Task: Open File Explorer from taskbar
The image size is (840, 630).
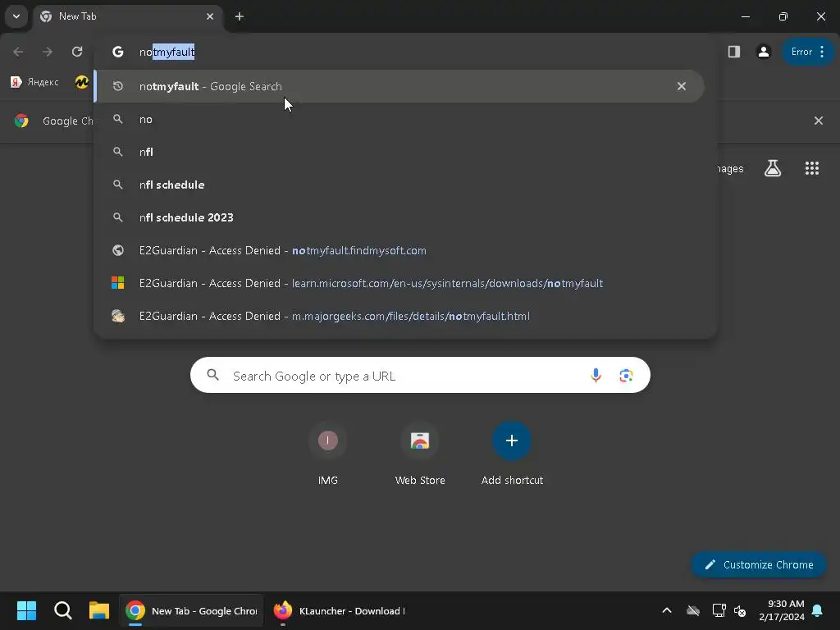Action: [99, 610]
